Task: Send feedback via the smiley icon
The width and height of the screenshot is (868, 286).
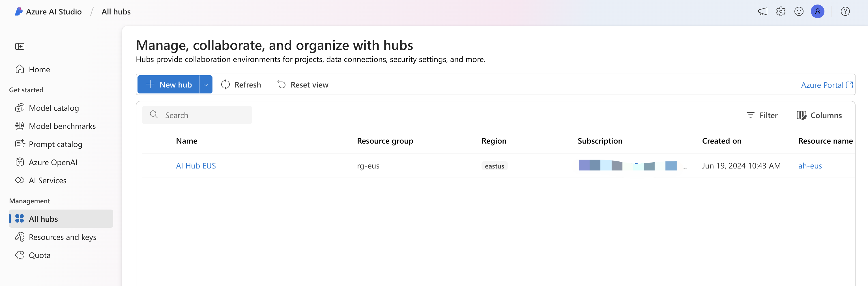Action: pyautogui.click(x=799, y=11)
